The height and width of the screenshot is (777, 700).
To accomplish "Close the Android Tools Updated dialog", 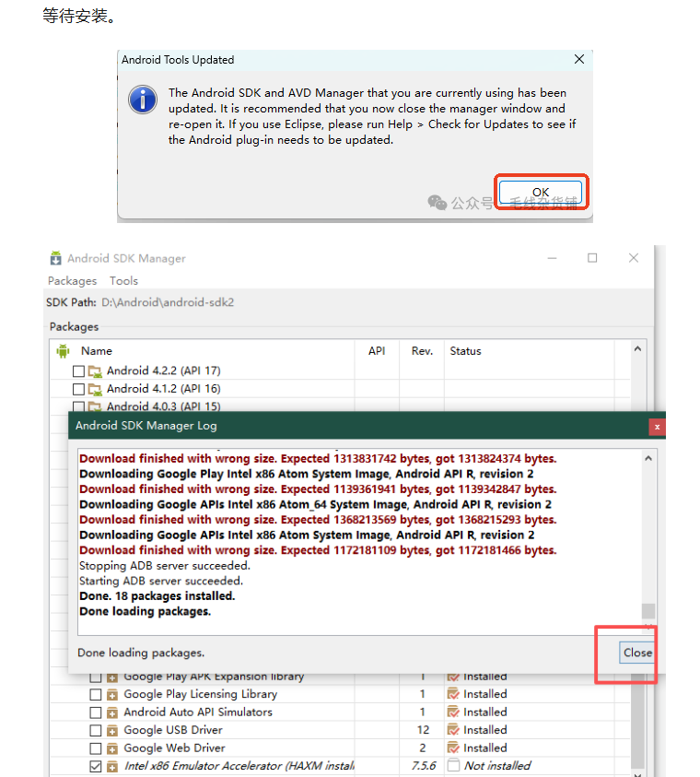I will [578, 60].
